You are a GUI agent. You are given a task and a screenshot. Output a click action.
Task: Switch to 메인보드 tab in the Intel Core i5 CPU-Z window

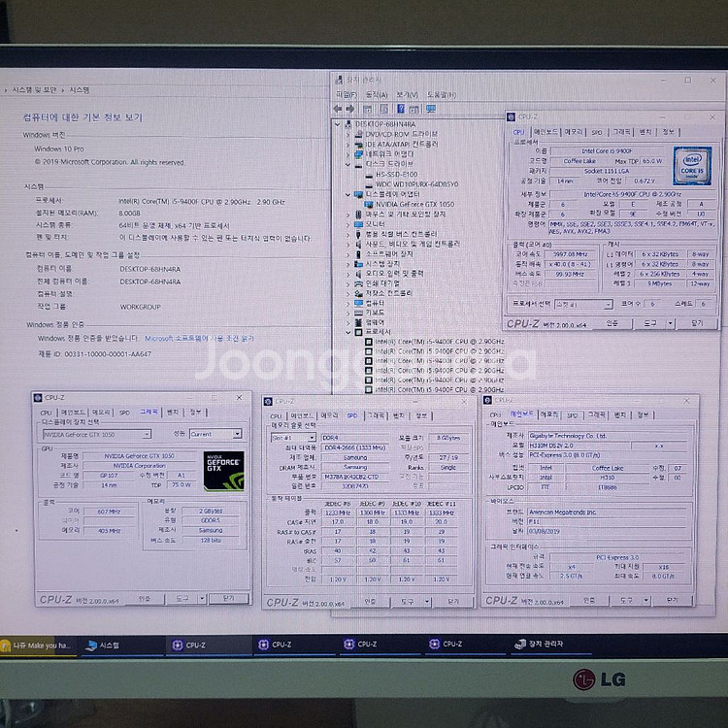[x=546, y=132]
